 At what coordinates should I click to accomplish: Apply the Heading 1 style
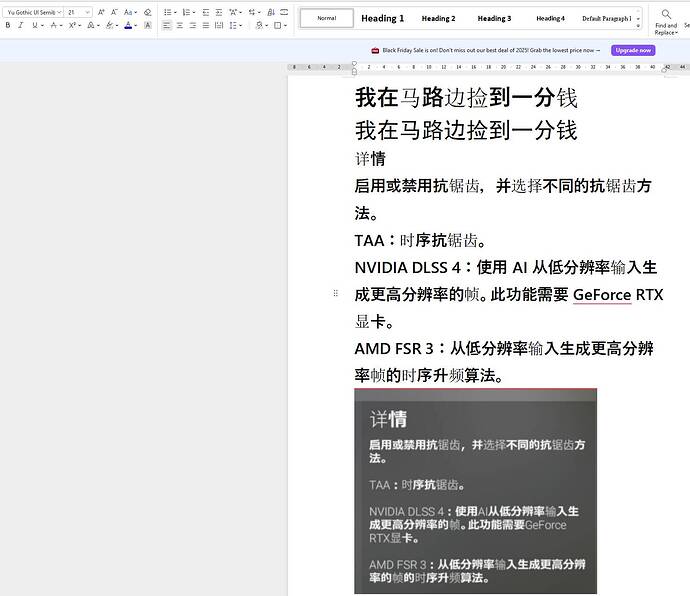pyautogui.click(x=382, y=18)
